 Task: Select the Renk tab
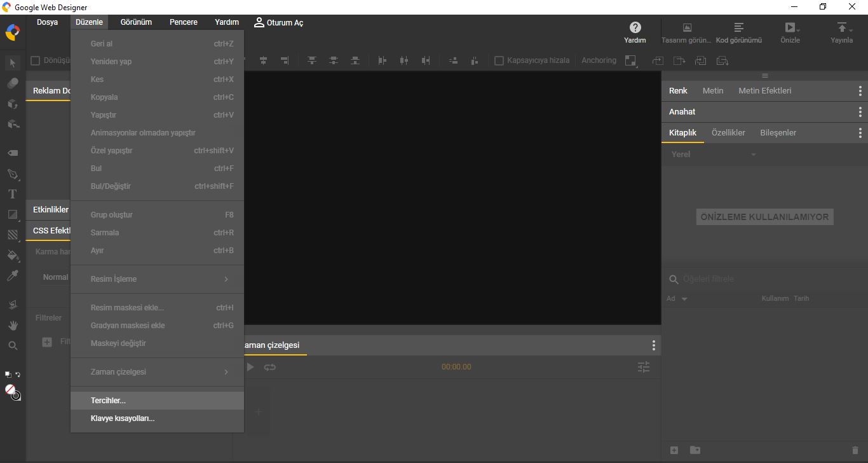(x=678, y=91)
